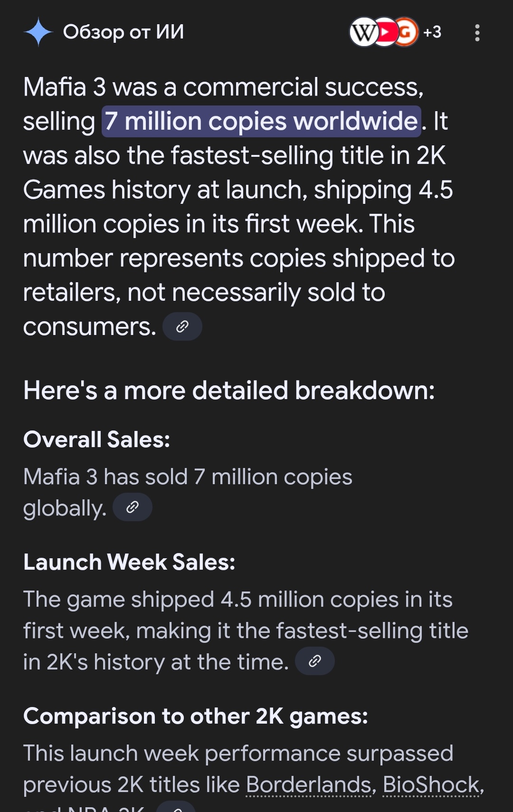Image resolution: width=513 pixels, height=812 pixels.
Task: Tap the partially visible link chip at bottom
Action: (x=176, y=808)
